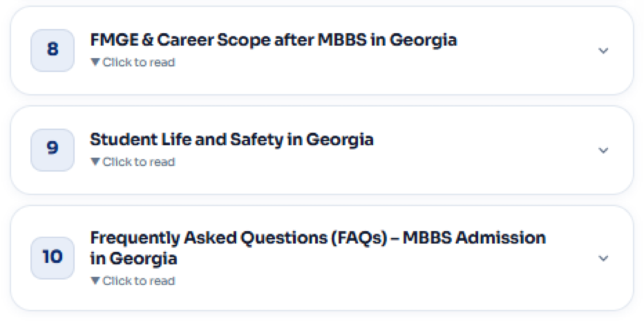Click the triangle icon under FAQs heading

coord(95,281)
